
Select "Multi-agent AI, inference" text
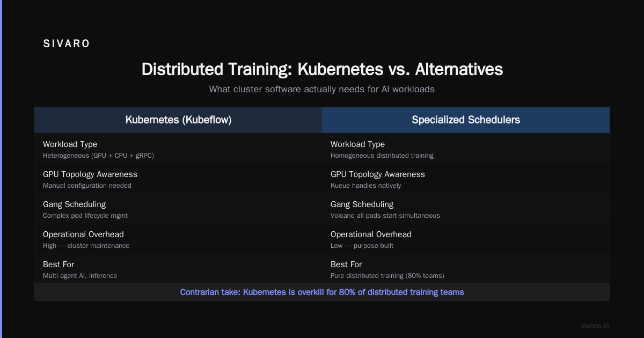80,276
